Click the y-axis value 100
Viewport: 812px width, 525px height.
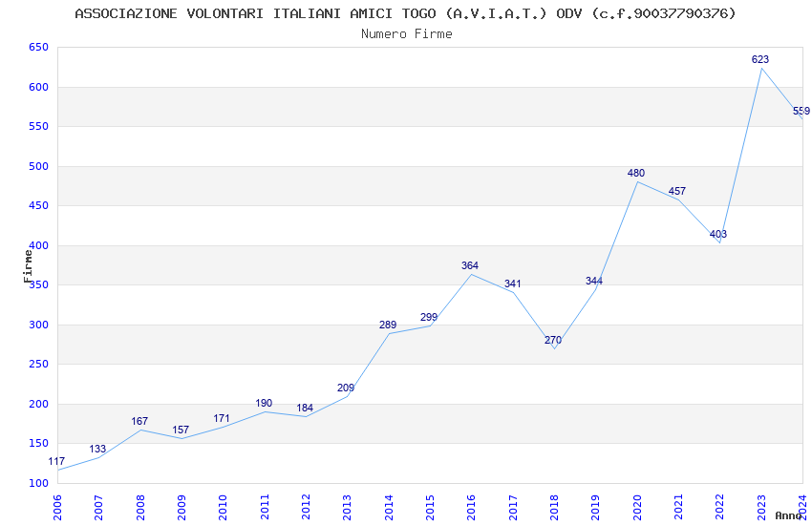39,483
